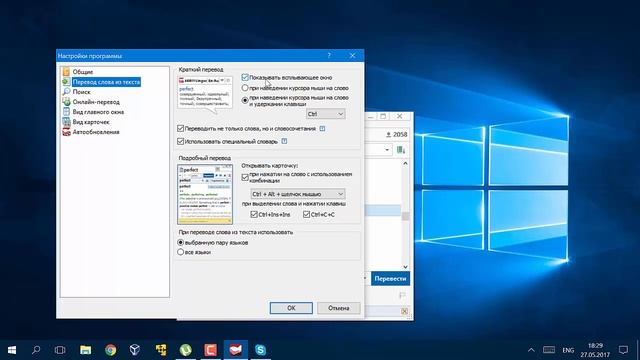Open the red C app on taskbar
640x360 pixels.
point(211,350)
